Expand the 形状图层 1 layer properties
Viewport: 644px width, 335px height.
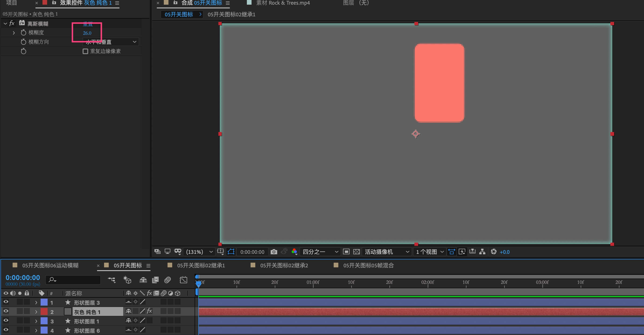point(36,321)
